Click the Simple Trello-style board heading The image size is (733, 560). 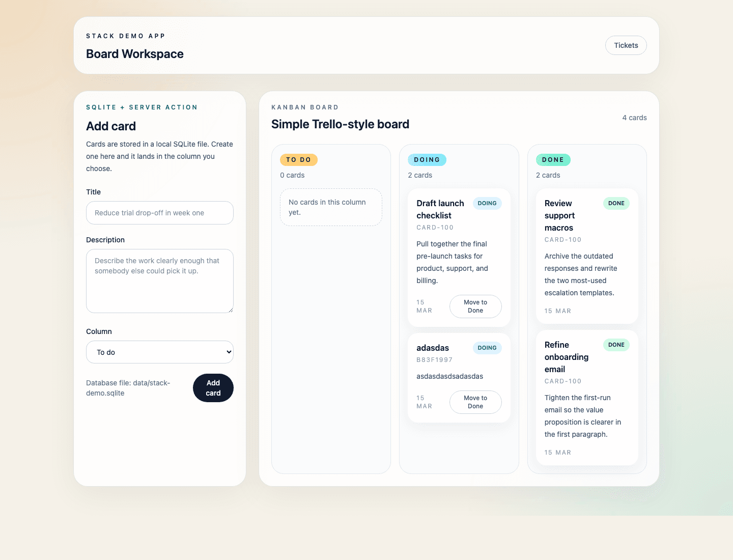point(340,124)
